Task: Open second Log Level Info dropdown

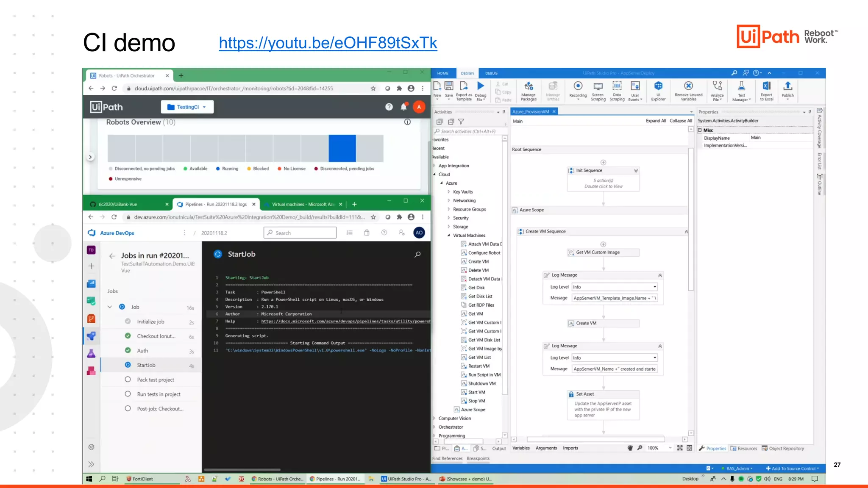Action: tap(615, 358)
